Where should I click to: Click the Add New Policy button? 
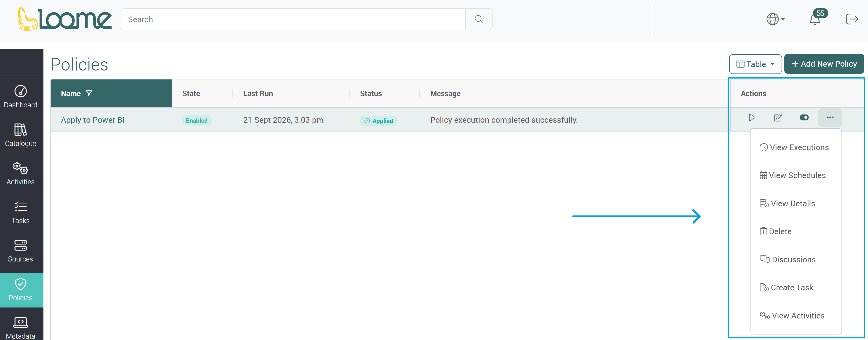[x=824, y=64]
